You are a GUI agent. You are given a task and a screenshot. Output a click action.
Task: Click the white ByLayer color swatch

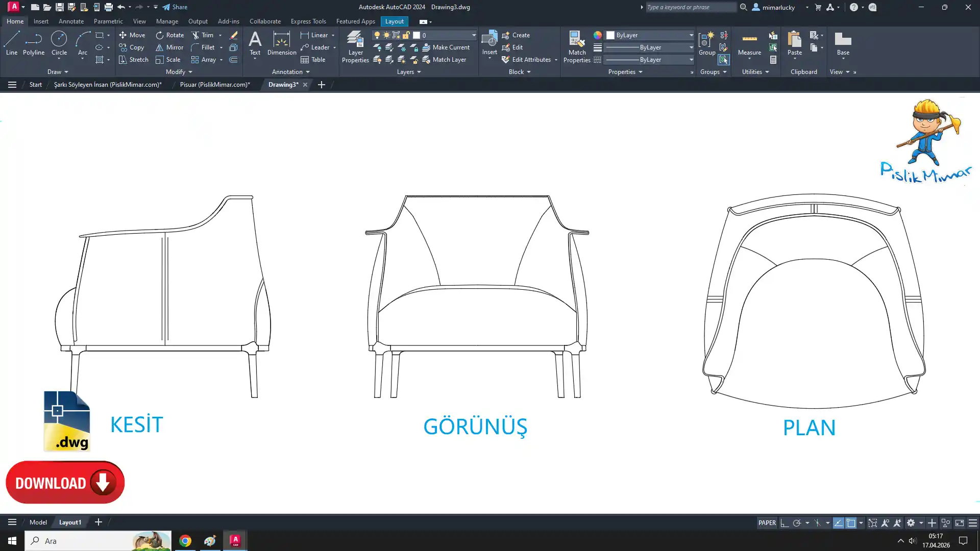pos(610,35)
